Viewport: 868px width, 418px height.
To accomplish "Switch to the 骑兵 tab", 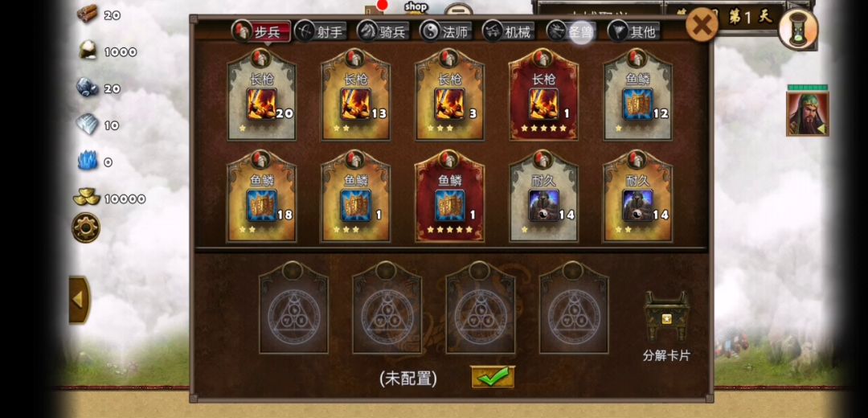I will point(383,31).
